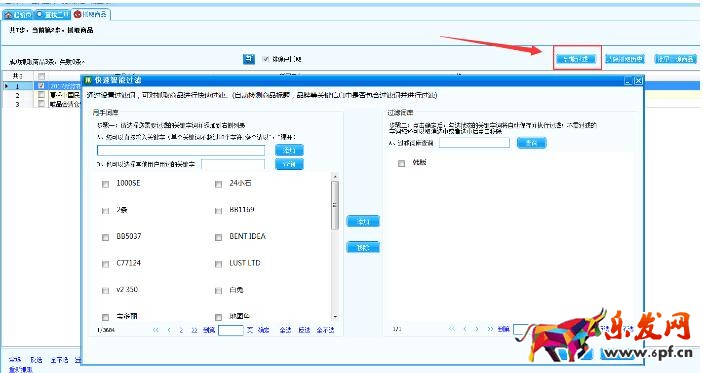The image size is (703, 373).
Task: Toggle the select-all checkbox in table header
Action: pos(41,76)
